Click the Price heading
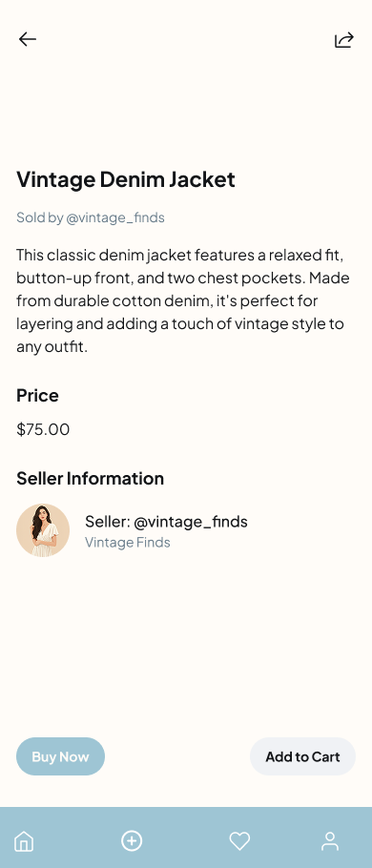 37,395
